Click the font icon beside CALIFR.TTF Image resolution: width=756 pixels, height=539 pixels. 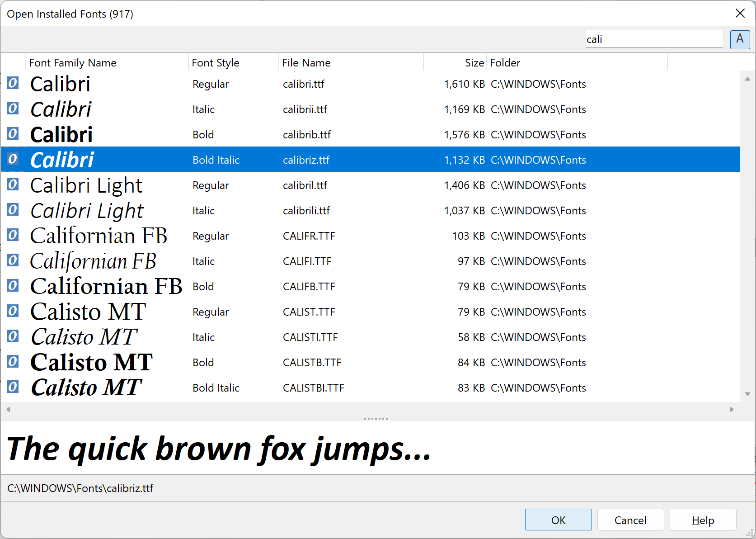13,235
